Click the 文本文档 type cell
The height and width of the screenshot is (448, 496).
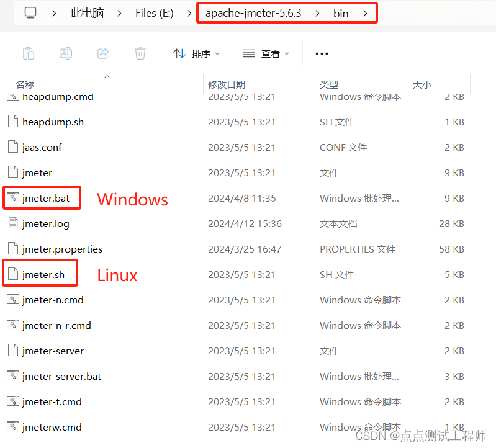(338, 224)
